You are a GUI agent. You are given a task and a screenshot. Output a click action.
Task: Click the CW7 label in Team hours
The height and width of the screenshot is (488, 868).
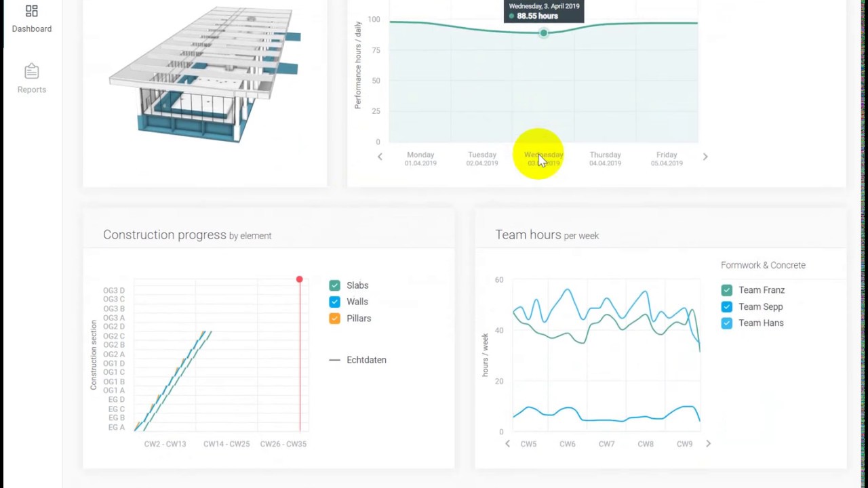tap(606, 444)
